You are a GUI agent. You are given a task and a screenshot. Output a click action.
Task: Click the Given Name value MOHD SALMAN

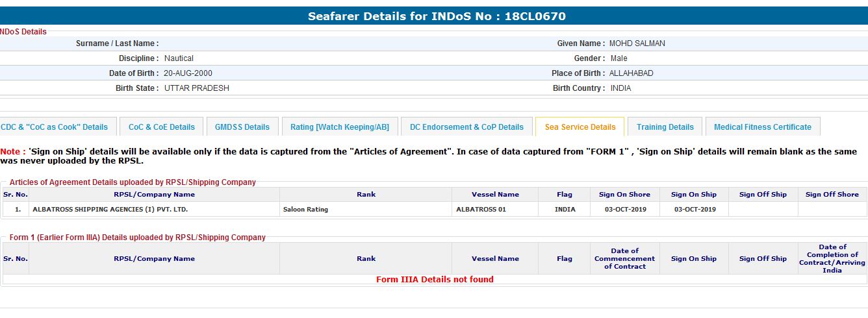pyautogui.click(x=637, y=43)
